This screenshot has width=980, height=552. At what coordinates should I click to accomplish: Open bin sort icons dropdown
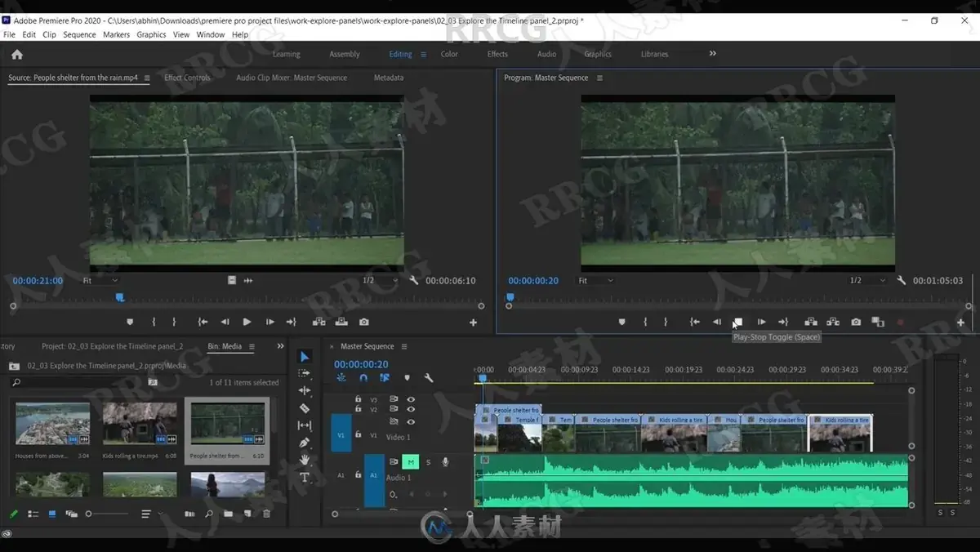[150, 514]
